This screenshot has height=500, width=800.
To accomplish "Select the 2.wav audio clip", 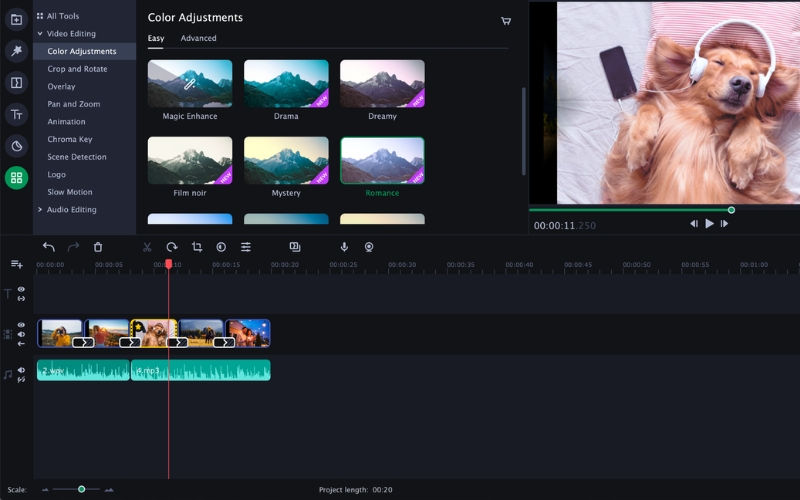I will 83,370.
